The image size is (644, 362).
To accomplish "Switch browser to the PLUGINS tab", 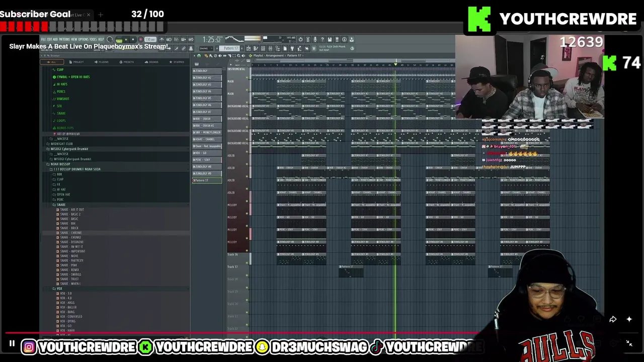I will pos(101,62).
